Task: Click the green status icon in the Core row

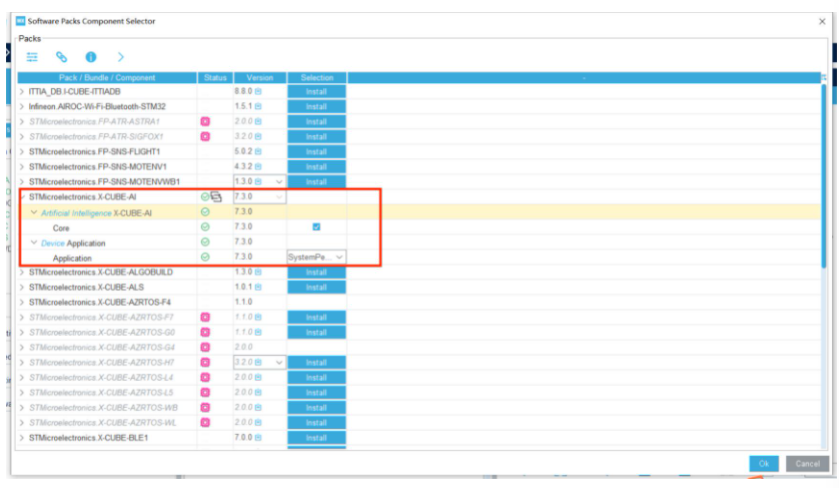Action: point(205,227)
